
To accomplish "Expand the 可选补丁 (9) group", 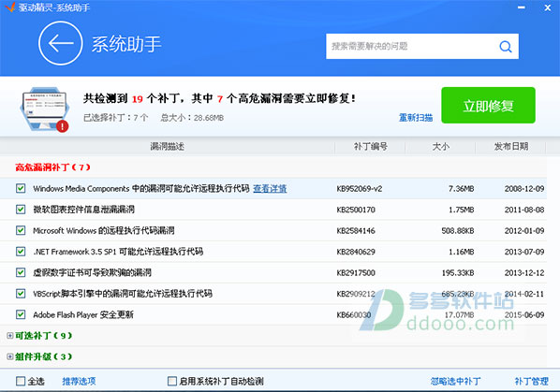I will pos(10,335).
